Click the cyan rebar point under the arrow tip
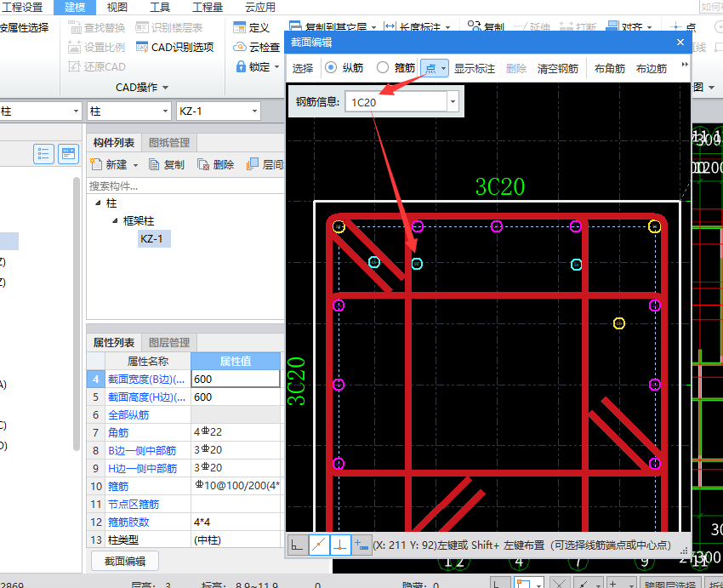This screenshot has height=588, width=723. [x=417, y=264]
